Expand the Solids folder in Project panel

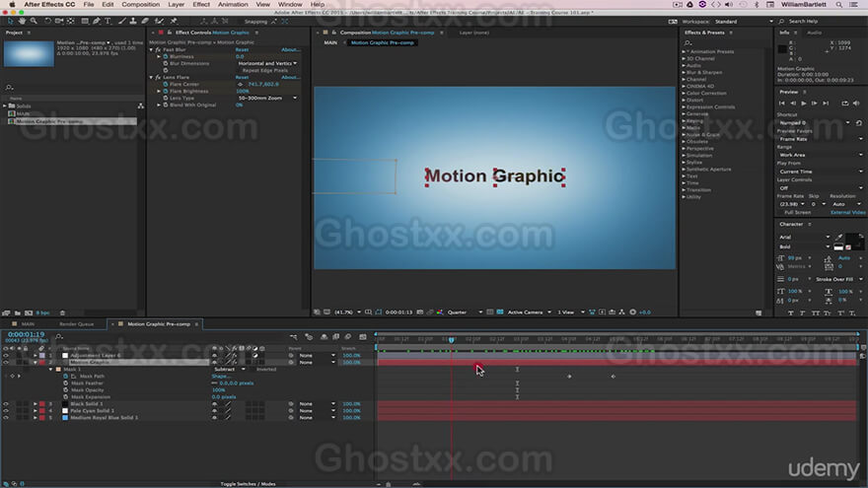(x=5, y=105)
